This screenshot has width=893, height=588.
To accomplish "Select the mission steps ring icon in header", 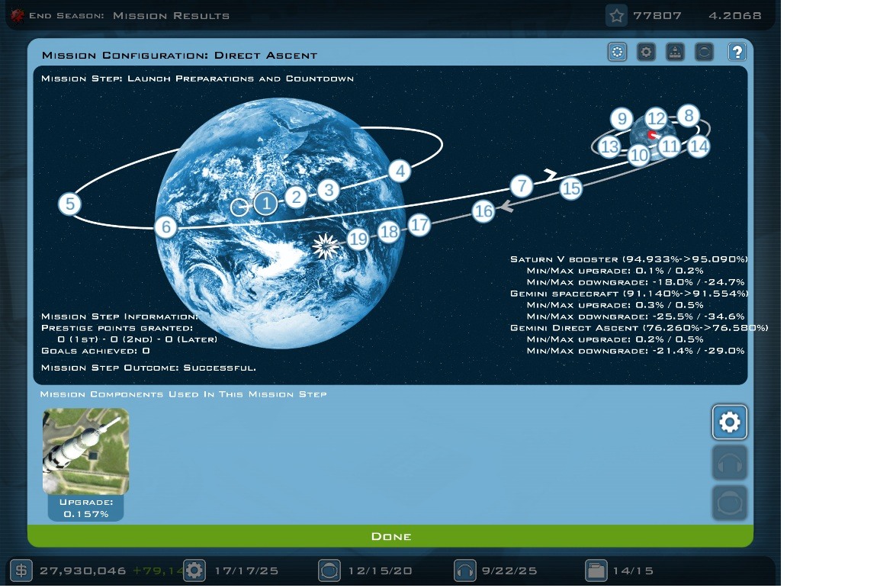I will pyautogui.click(x=618, y=53).
